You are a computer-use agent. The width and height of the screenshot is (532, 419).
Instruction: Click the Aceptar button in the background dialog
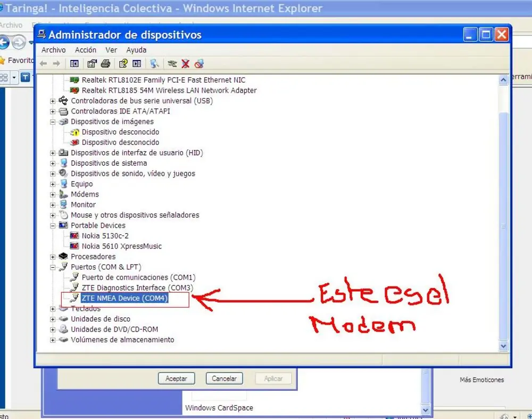point(177,378)
